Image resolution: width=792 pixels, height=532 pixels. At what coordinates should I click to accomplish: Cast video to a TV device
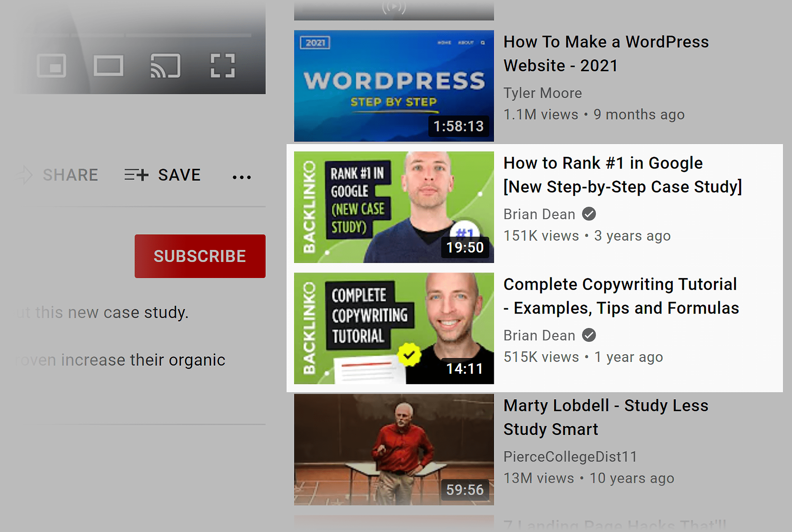point(165,65)
